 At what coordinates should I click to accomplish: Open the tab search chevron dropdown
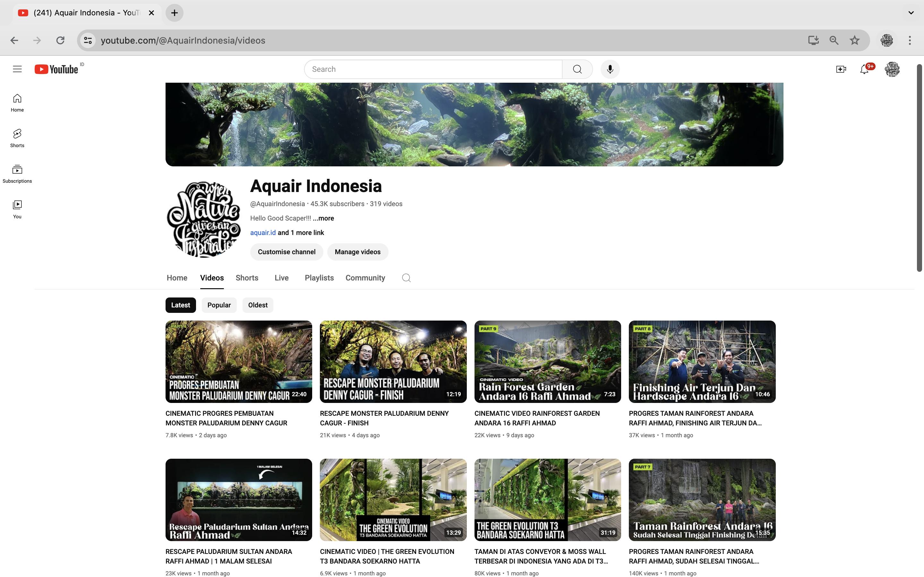click(911, 13)
